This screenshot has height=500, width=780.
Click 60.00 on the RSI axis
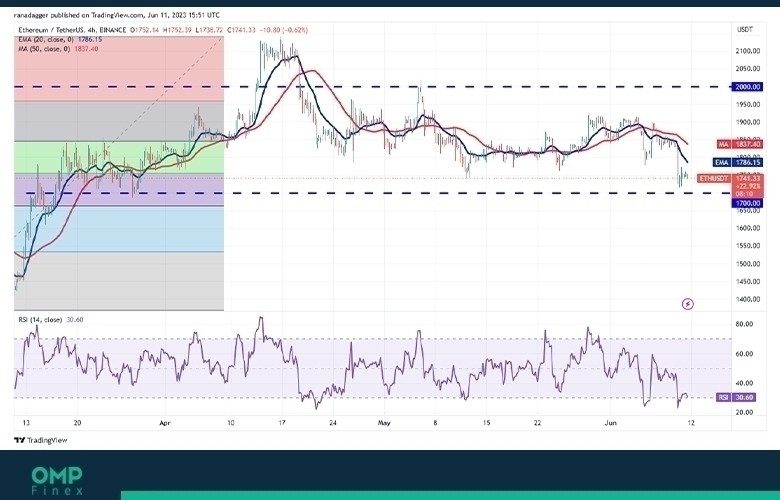pos(745,354)
